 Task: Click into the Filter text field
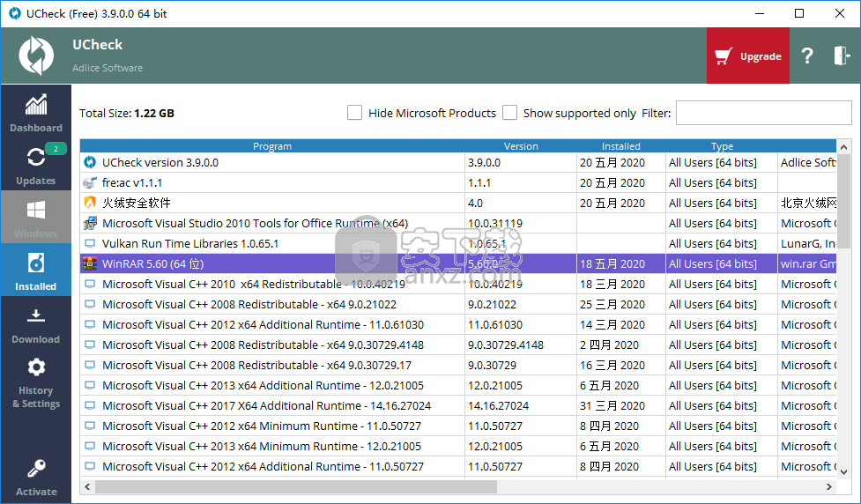tap(763, 113)
